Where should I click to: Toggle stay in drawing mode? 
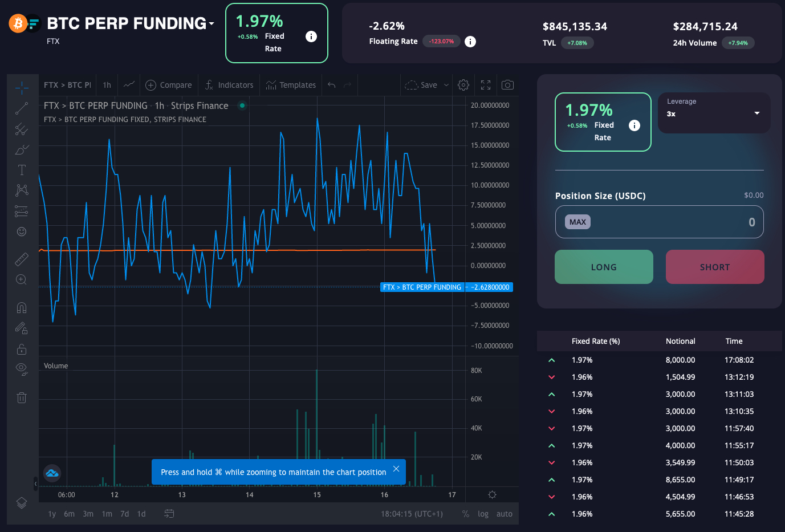click(22, 328)
